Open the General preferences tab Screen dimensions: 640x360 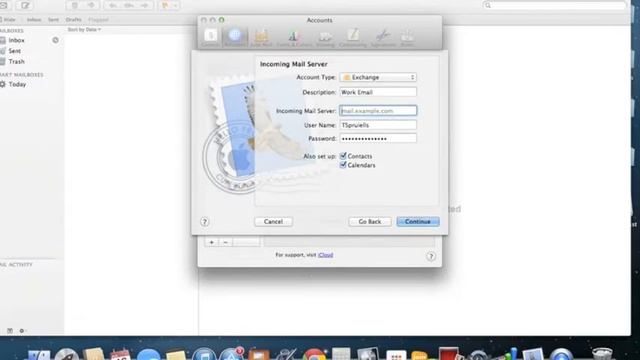click(x=211, y=37)
